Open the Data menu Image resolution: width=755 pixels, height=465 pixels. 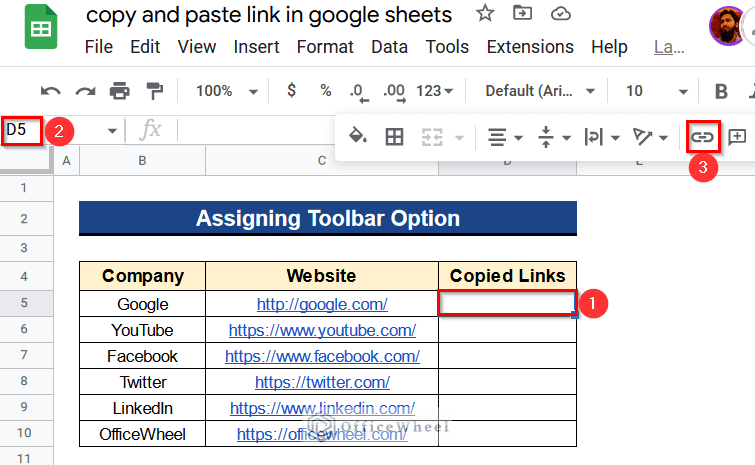[390, 47]
